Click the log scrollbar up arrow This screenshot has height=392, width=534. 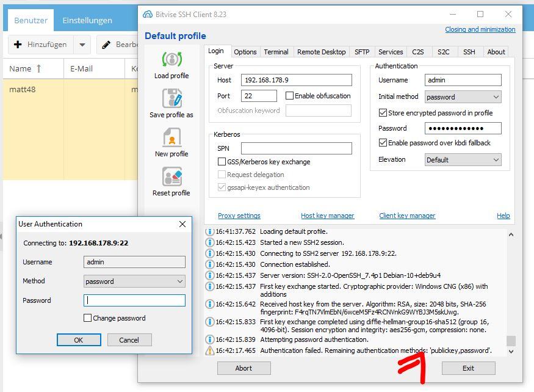[x=511, y=234]
